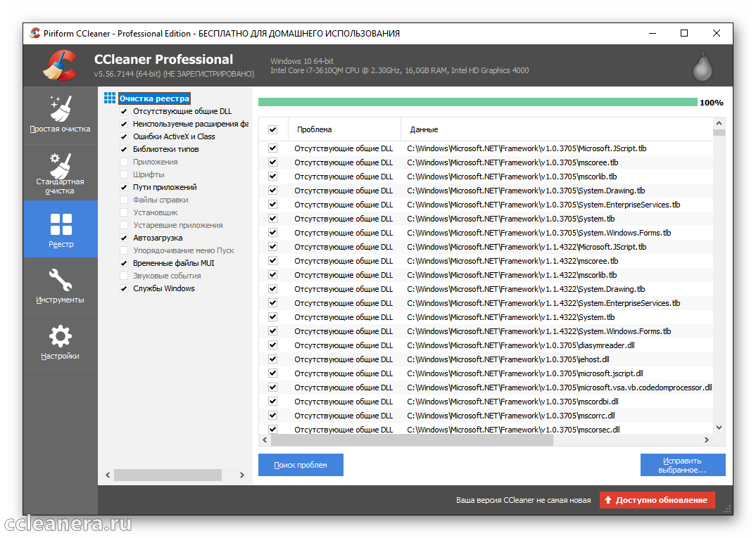Click the pear icon in header

coord(703,66)
